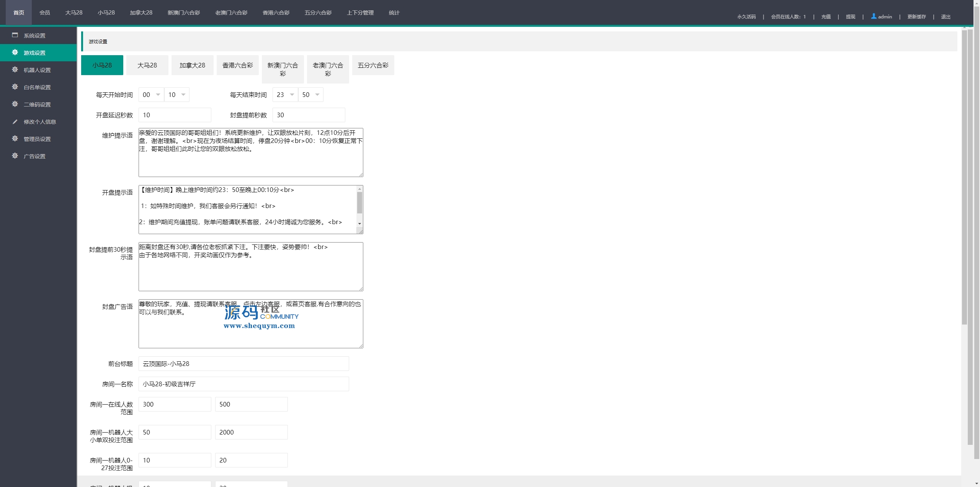The width and height of the screenshot is (980, 487).
Task: Open the start time hour dropdown showing 00
Action: pyautogui.click(x=151, y=95)
